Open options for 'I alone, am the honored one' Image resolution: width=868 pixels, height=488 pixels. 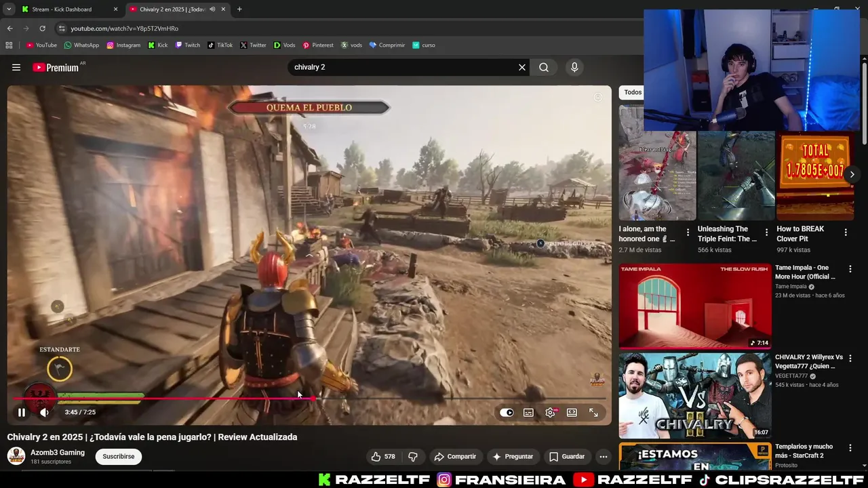coord(688,232)
